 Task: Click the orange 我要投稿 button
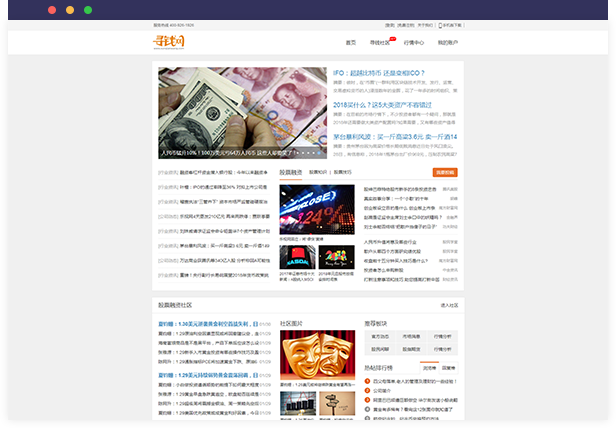pos(445,172)
